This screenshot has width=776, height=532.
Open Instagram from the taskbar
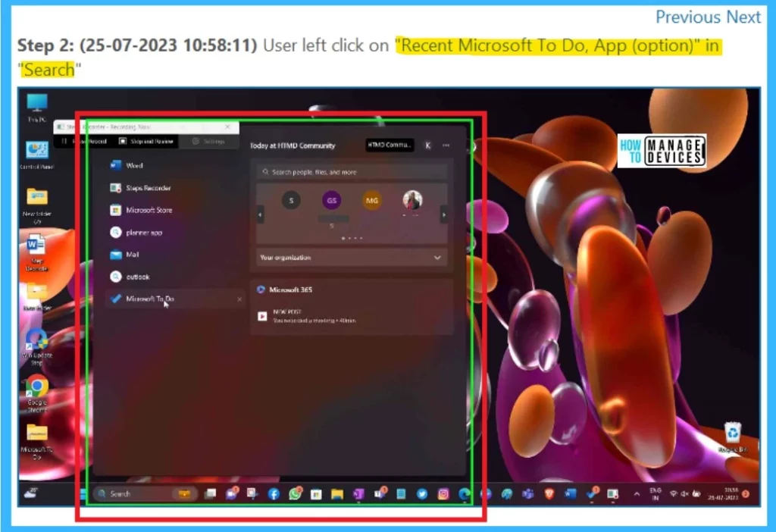pos(443,494)
